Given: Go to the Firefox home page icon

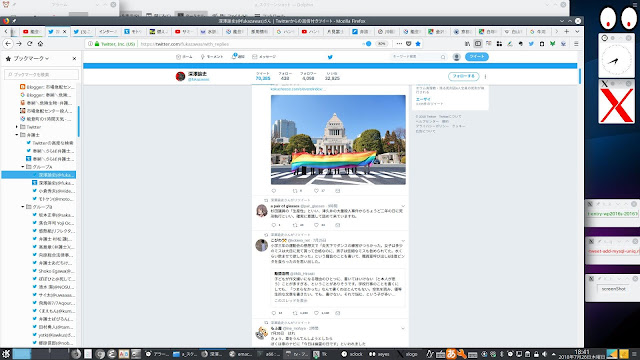Looking at the screenshot, I should click(x=40, y=44).
